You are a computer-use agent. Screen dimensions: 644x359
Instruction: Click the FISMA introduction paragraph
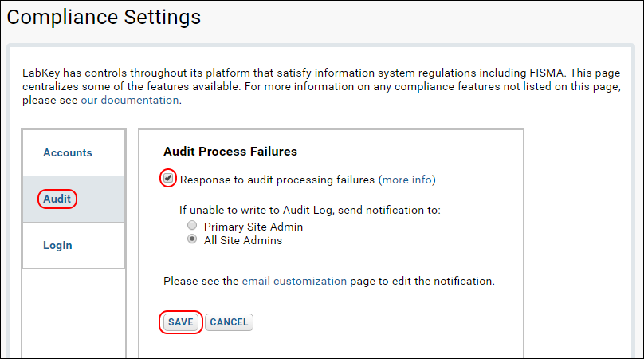coord(321,86)
